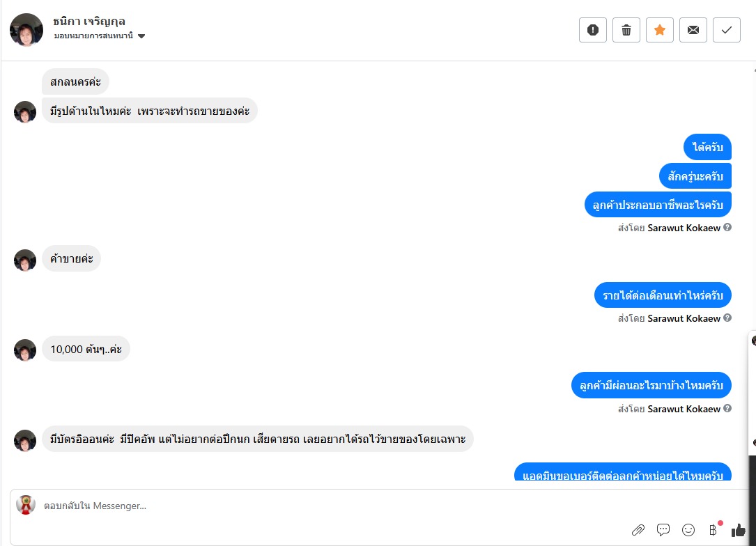Click help icon beside first Sarawut Kokaew

point(727,227)
